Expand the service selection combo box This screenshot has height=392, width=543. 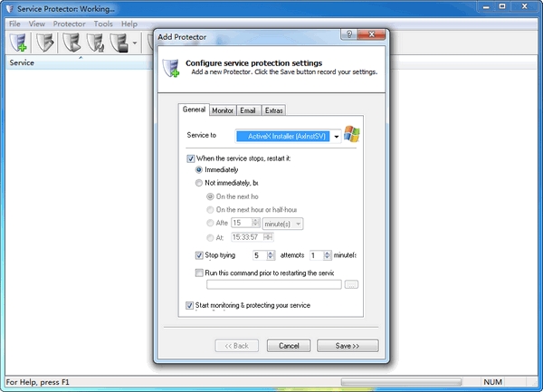coord(336,137)
